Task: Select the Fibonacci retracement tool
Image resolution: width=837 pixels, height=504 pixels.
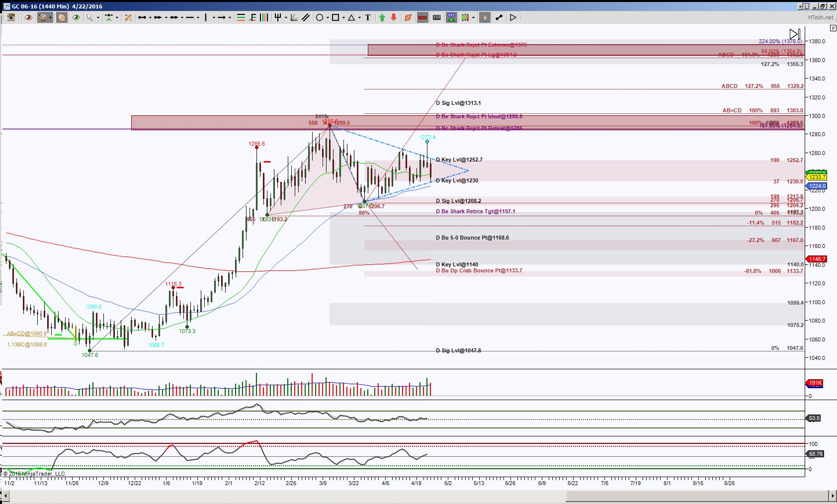Action: point(253,17)
